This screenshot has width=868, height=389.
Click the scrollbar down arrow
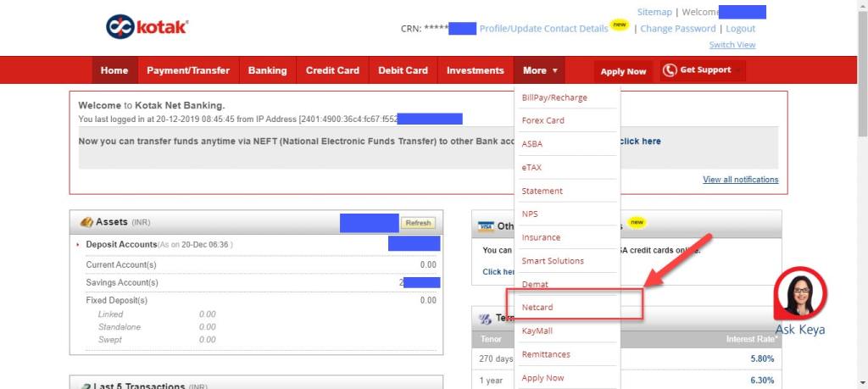[x=862, y=383]
